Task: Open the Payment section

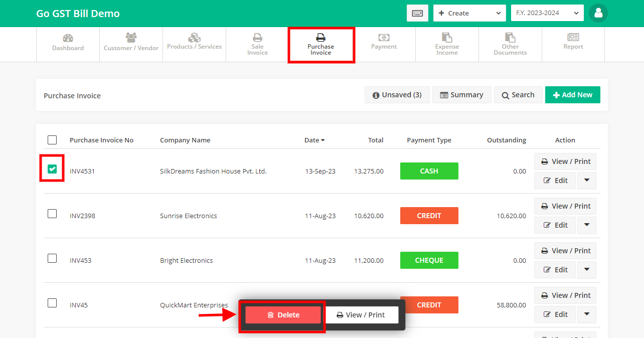Action: 384,44
